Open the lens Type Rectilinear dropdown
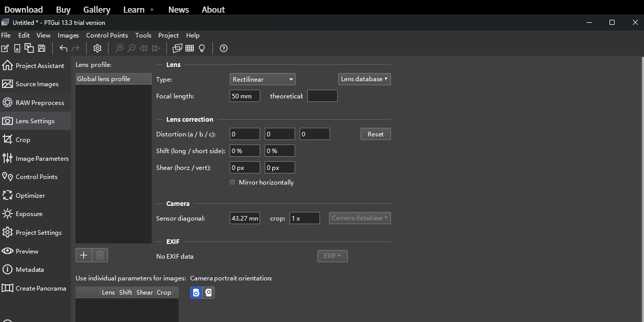644x322 pixels. (x=262, y=79)
